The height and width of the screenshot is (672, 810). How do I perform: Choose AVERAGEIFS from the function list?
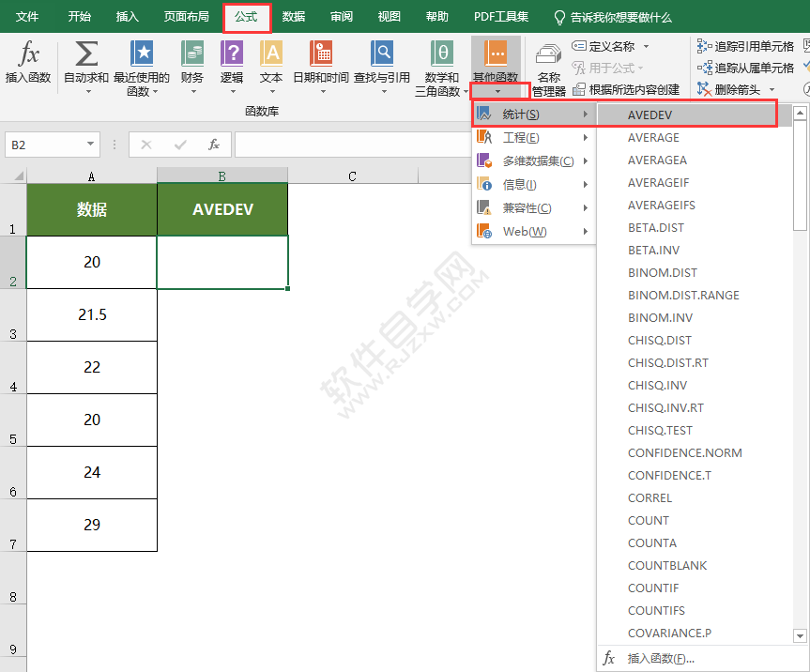(695, 205)
